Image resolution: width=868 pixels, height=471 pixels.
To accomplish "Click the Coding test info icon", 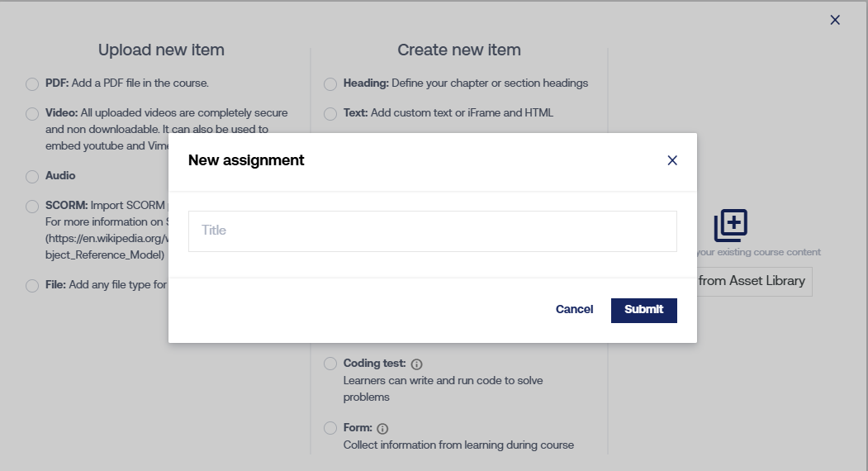I will click(417, 364).
